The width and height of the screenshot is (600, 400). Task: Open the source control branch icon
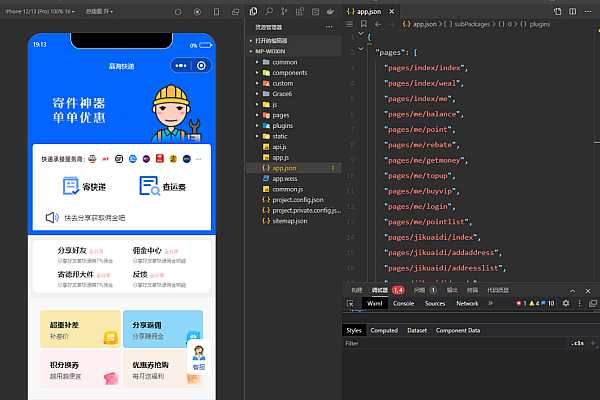pyautogui.click(x=284, y=11)
